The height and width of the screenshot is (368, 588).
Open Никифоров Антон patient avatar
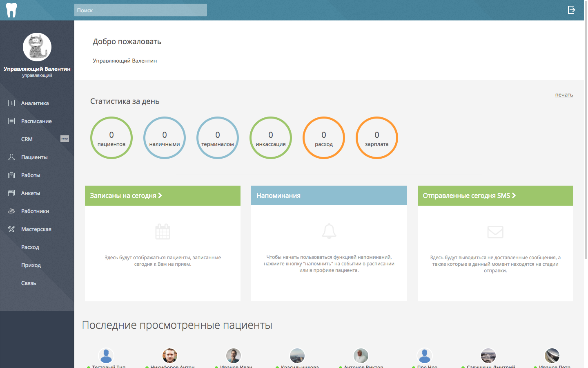coord(170,356)
